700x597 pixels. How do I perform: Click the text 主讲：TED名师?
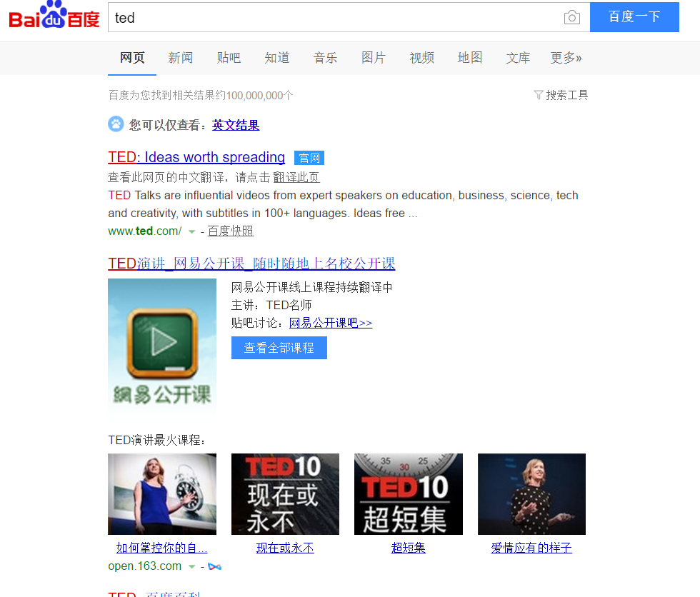point(271,305)
